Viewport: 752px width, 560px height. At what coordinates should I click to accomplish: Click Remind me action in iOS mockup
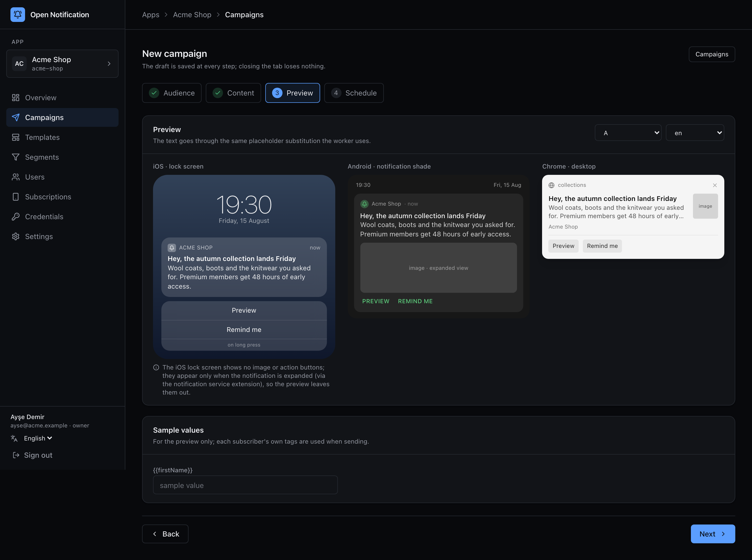pyautogui.click(x=244, y=330)
